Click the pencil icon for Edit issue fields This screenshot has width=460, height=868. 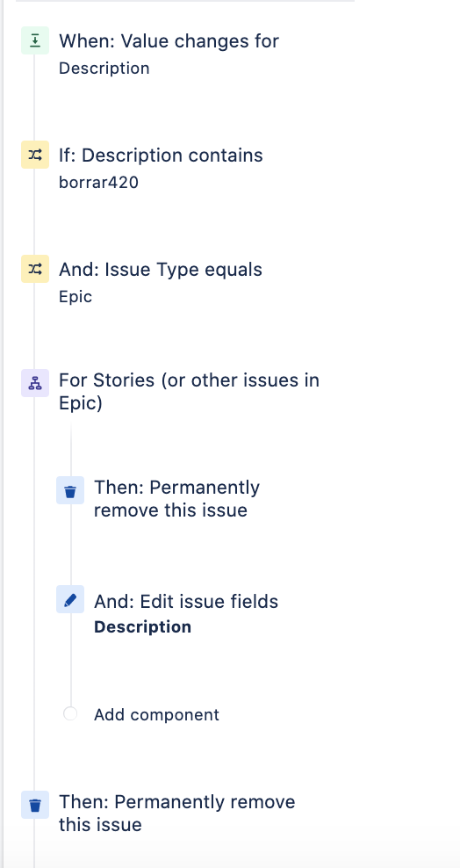(x=70, y=599)
